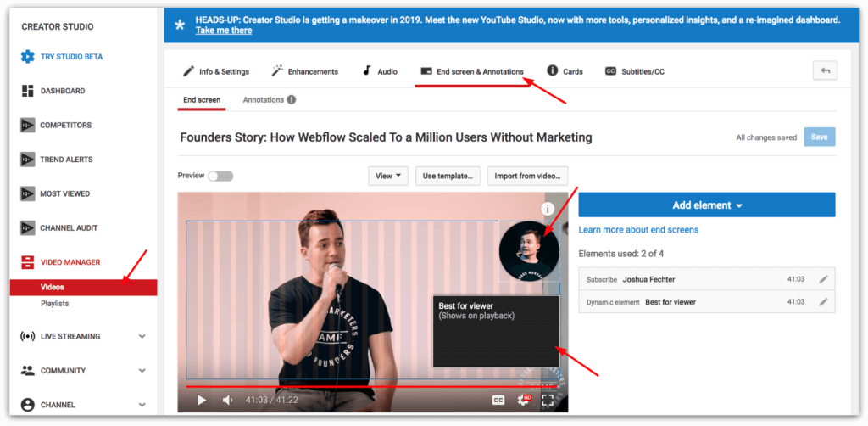This screenshot has height=426, width=868.
Task: Click the Try Studio Beta link
Action: (x=71, y=57)
